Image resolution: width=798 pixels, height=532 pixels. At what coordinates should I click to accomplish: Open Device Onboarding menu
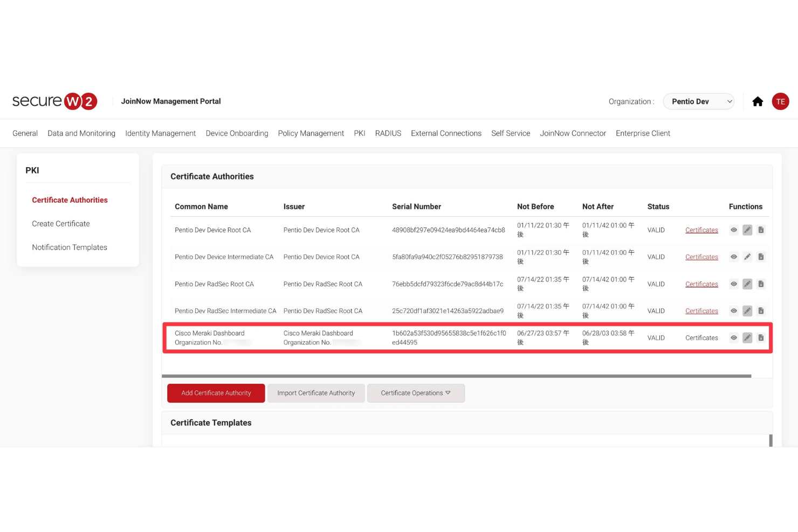coord(237,133)
